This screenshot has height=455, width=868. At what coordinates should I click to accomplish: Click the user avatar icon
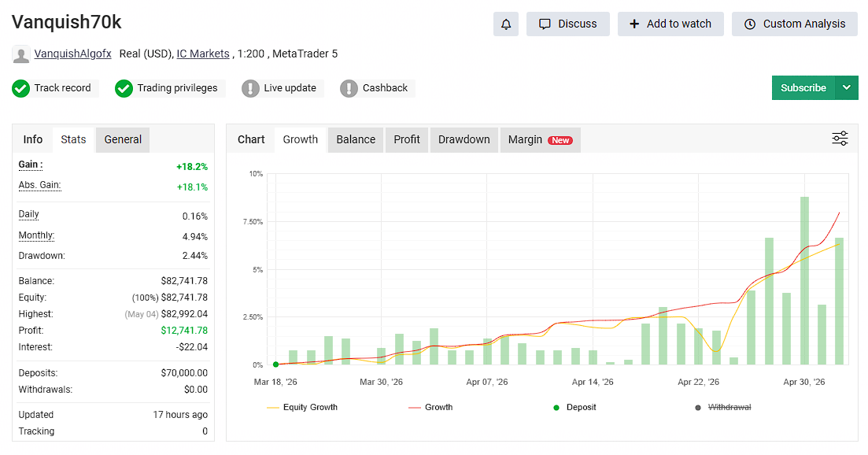(x=21, y=54)
